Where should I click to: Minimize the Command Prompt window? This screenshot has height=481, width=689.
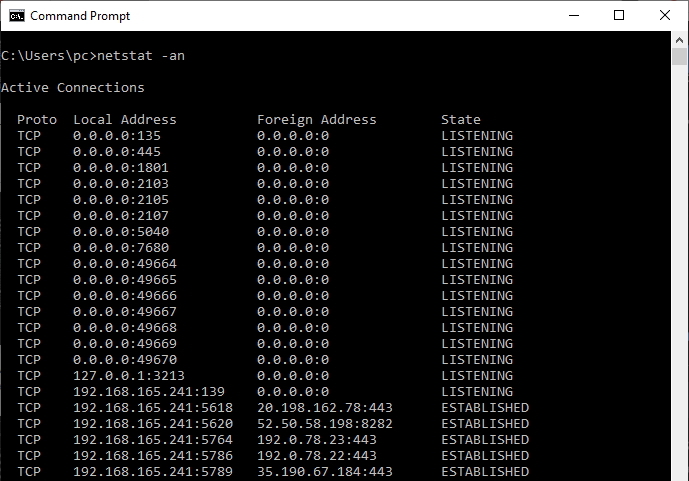coord(574,16)
